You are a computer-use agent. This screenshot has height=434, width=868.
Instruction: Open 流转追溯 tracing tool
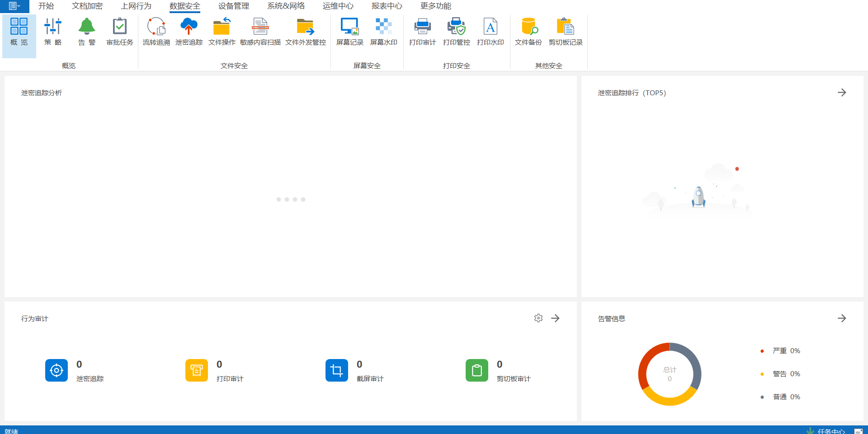[156, 33]
